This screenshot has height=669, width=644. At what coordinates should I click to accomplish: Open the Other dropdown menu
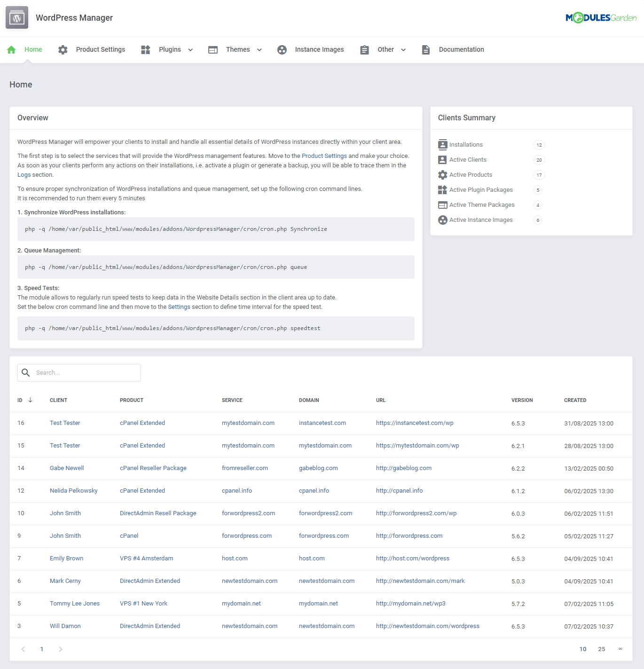click(x=403, y=49)
